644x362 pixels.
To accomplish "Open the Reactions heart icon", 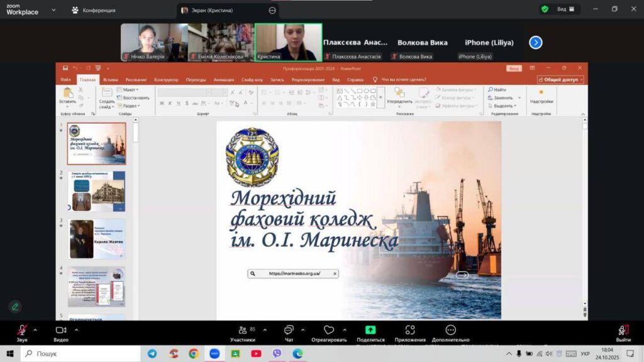I will pos(328,330).
